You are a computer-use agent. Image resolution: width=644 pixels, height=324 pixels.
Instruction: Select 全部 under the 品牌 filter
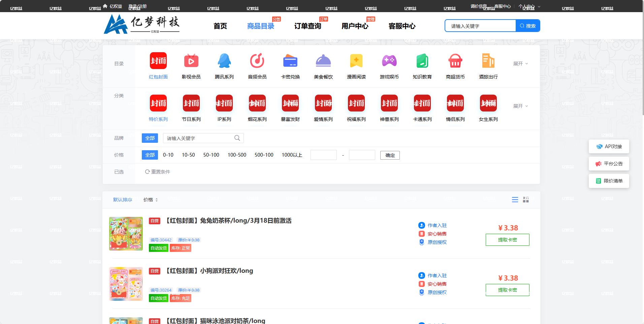pyautogui.click(x=150, y=138)
